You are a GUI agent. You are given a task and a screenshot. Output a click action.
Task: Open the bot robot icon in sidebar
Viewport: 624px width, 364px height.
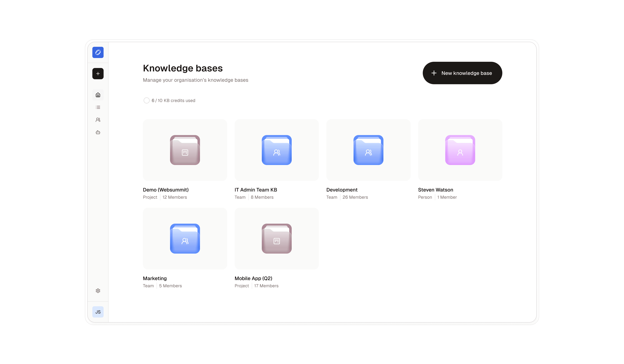(98, 132)
